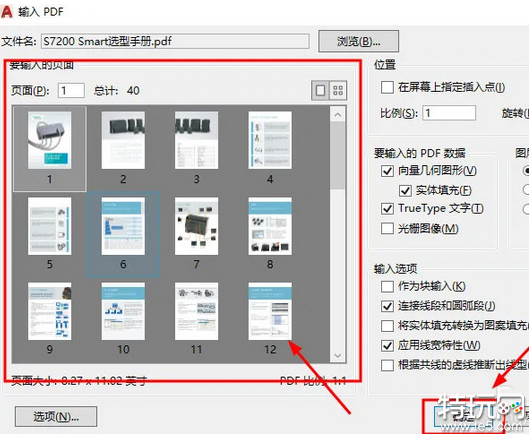This screenshot has width=532, height=438.
Task: Toggle solid fills (实体填充) checkbox
Action: tap(405, 191)
